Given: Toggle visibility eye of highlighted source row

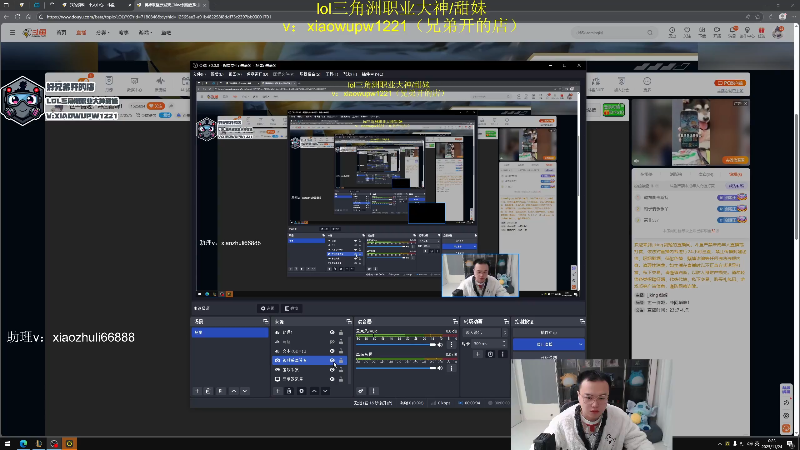Looking at the screenshot, I should coord(332,360).
